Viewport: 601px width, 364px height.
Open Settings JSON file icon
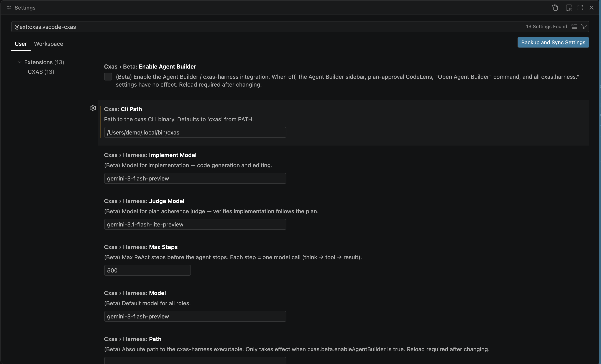pyautogui.click(x=555, y=8)
